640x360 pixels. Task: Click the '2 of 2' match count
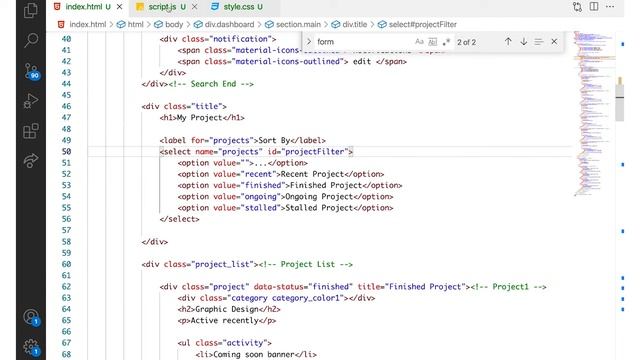pyautogui.click(x=467, y=42)
